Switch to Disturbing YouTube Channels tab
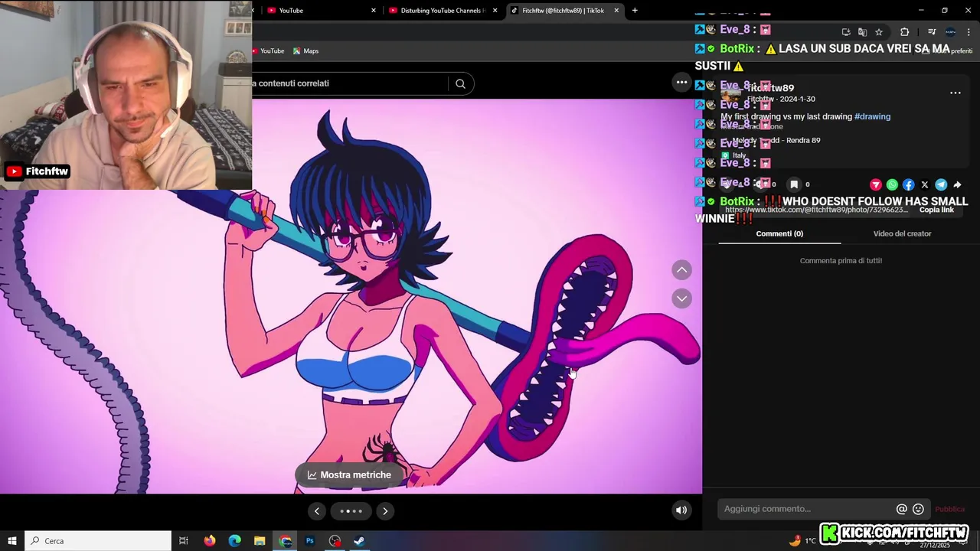 [443, 10]
